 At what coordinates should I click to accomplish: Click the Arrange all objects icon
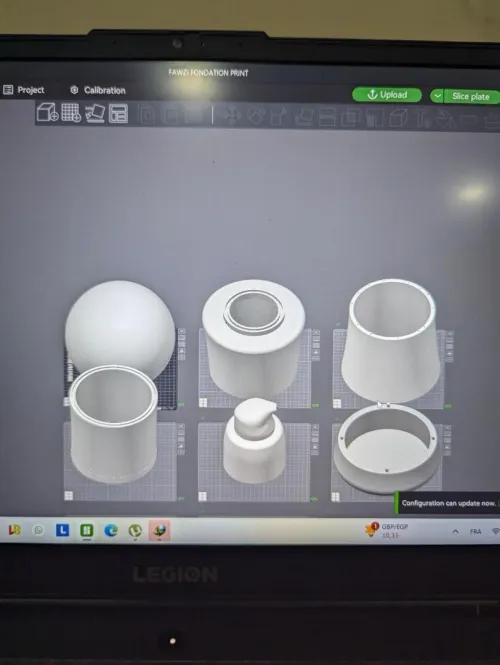[118, 114]
